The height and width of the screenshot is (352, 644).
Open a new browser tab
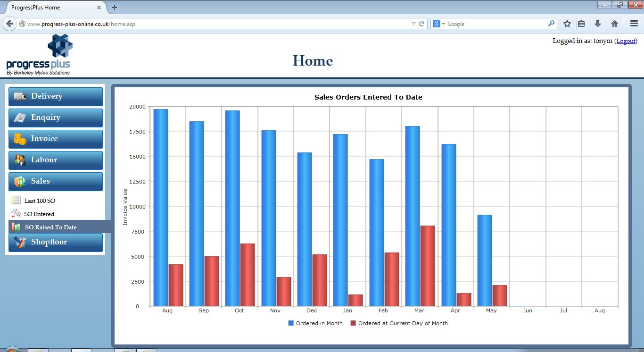coord(115,8)
